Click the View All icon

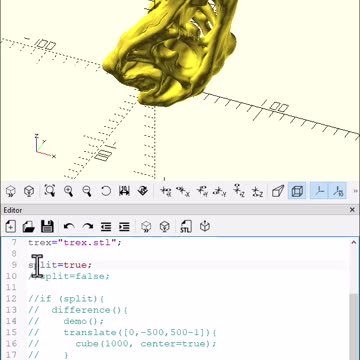pyautogui.click(x=50, y=191)
